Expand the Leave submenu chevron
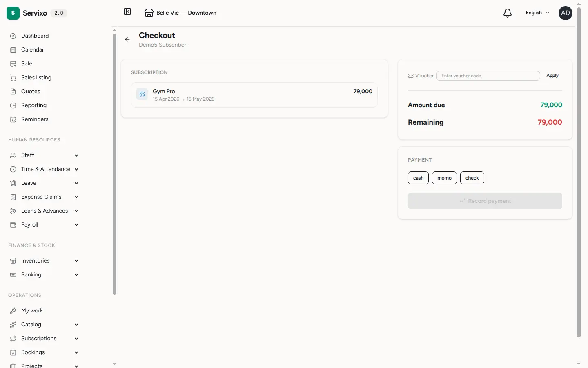Screen dimensions: 588x368 click(x=76, y=183)
